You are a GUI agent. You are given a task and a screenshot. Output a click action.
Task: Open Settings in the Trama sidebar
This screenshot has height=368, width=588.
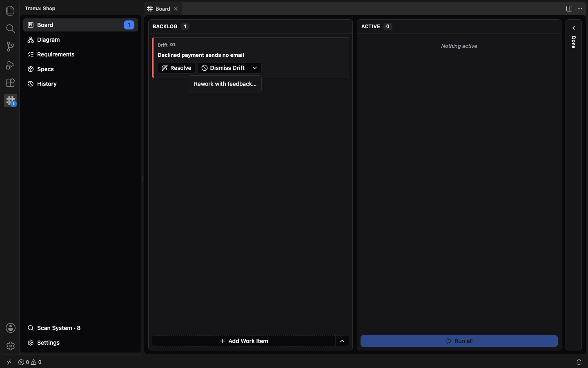81,343
